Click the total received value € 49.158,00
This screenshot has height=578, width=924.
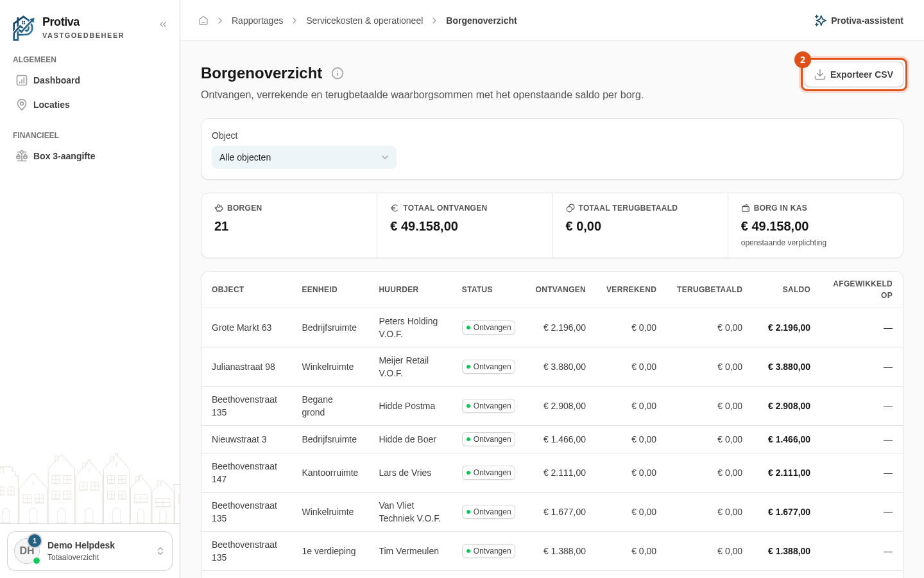[x=424, y=226]
